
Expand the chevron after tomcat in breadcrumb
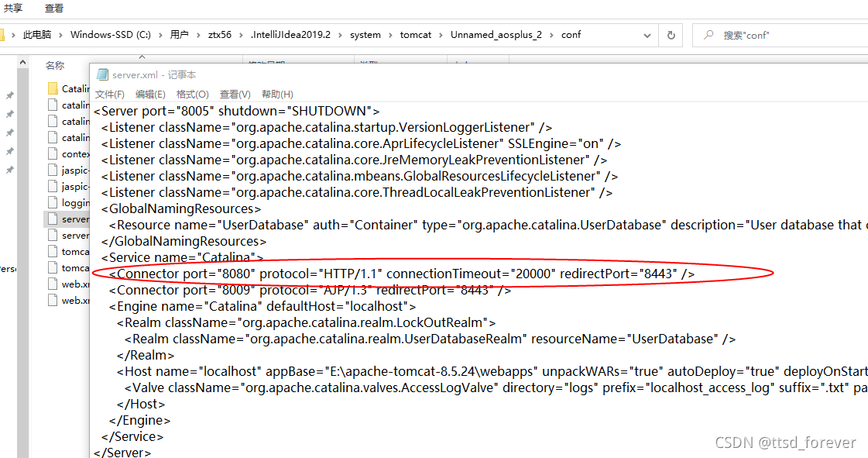(x=441, y=35)
